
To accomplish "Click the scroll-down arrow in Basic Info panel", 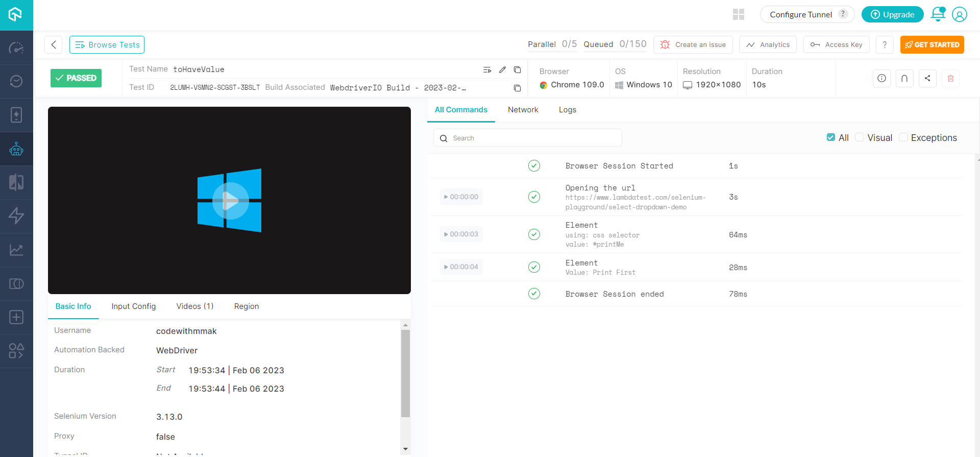I will (x=405, y=449).
